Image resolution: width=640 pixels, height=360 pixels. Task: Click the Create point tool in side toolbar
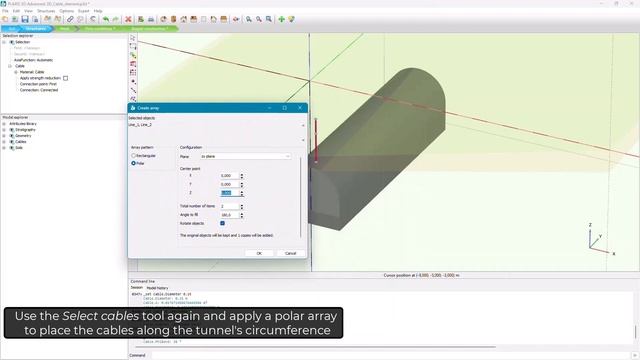click(x=133, y=82)
